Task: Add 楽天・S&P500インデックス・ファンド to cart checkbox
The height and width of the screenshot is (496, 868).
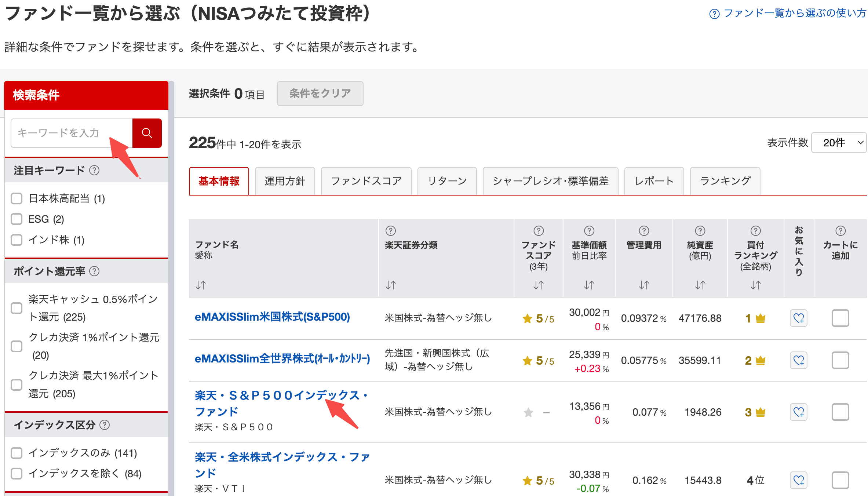Action: coord(840,412)
